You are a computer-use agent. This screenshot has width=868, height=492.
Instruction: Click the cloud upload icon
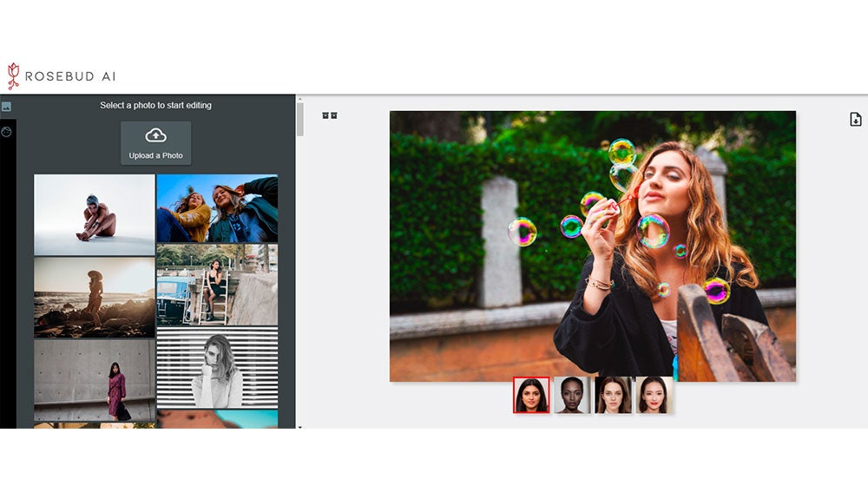155,135
